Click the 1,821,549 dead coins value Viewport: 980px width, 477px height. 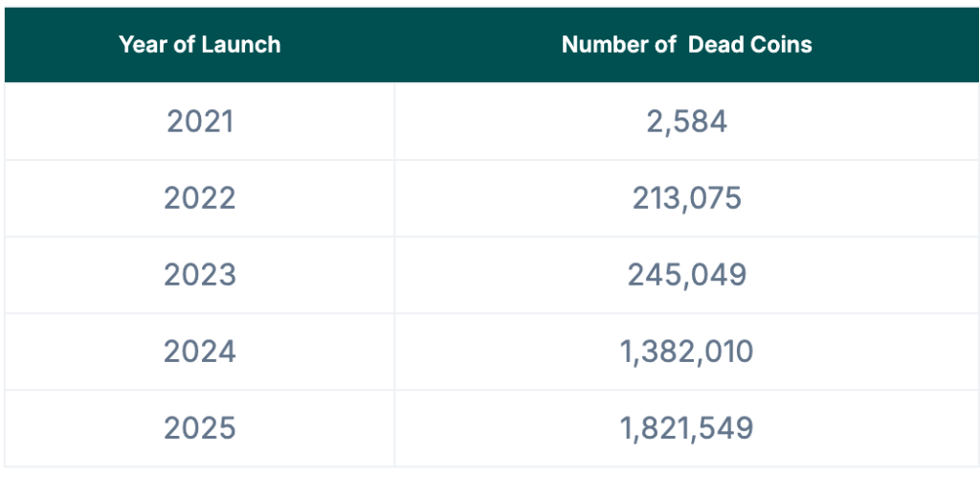pos(687,428)
